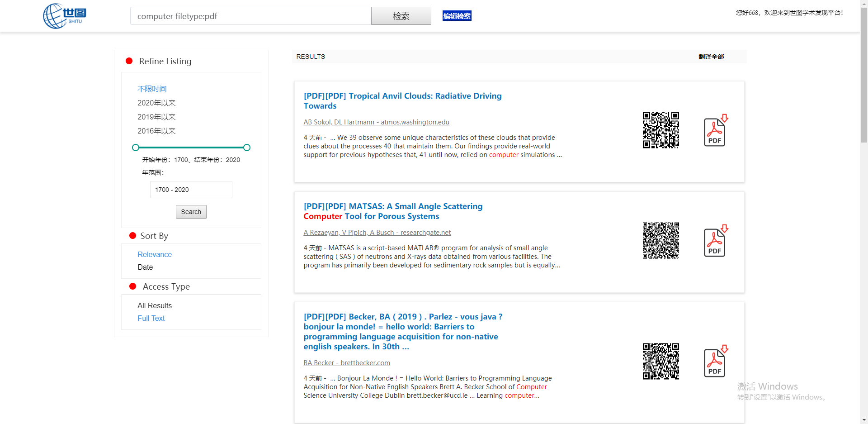868x424 pixels.
Task: Click QR code of MATSAS result
Action: tap(660, 241)
